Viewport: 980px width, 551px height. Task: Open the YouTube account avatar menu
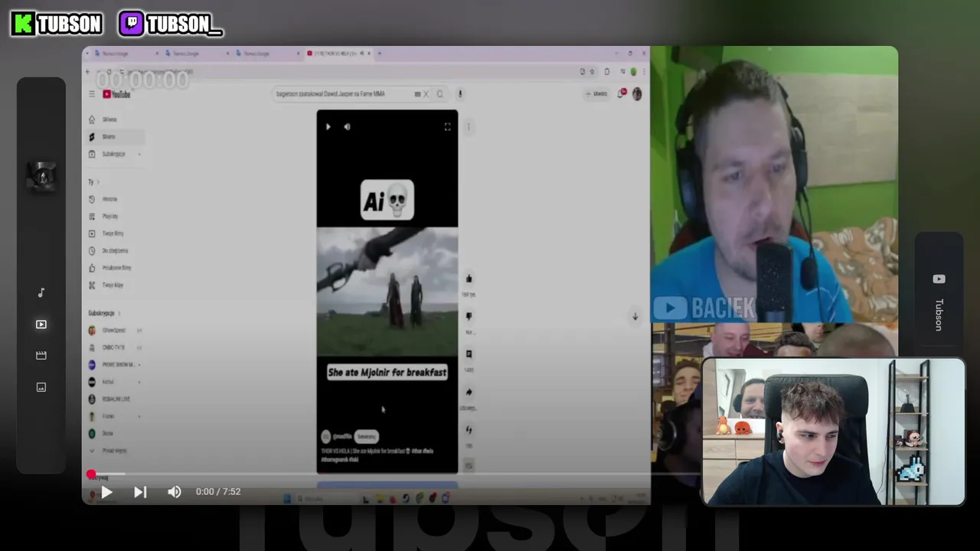point(637,94)
